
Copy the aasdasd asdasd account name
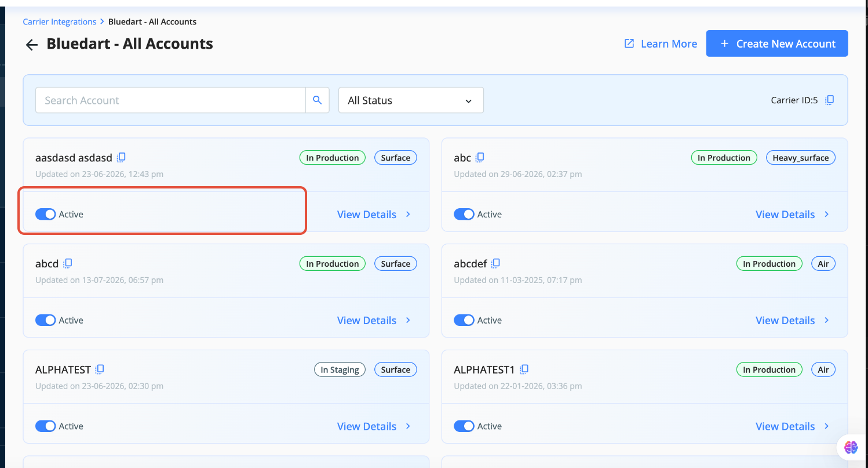click(121, 158)
